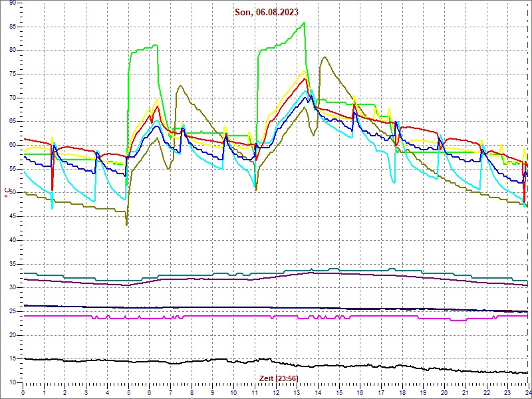Click hour 19 on the time axis
Image resolution: width=532 pixels, height=399 pixels.
click(423, 392)
